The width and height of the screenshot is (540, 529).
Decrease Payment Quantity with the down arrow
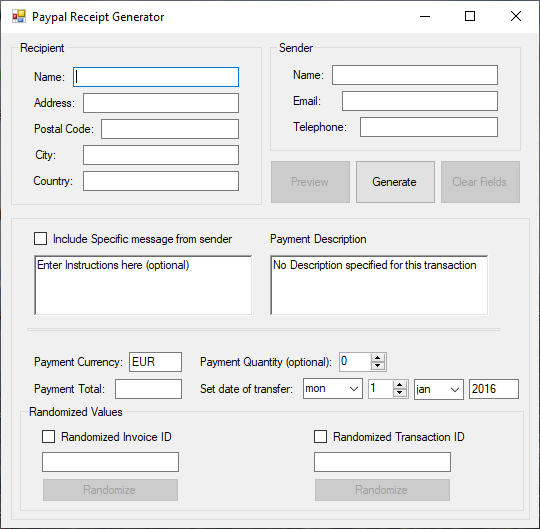point(378,366)
